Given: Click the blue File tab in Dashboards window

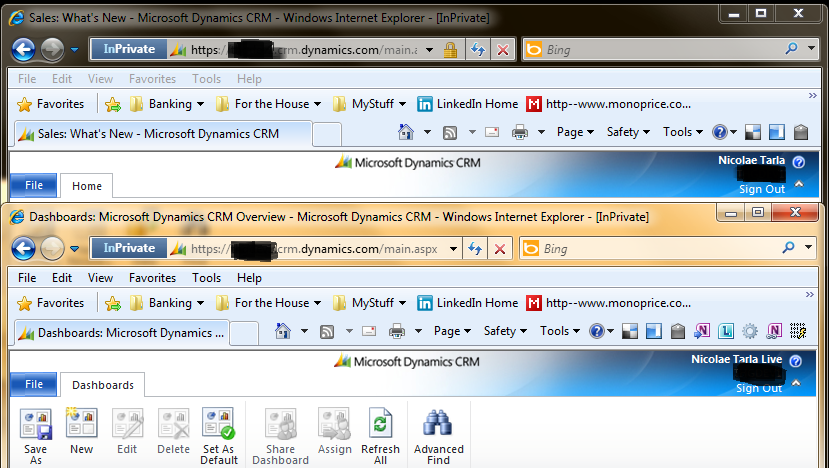Looking at the screenshot, I should click(33, 385).
